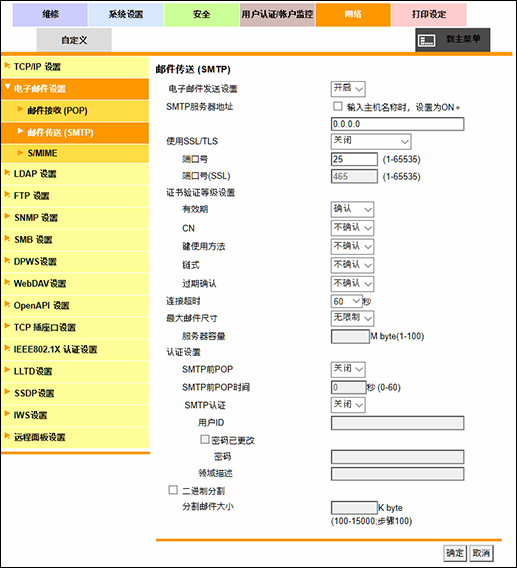The image size is (517, 568).
Task: Open 邮件接收 (POP) page
Action: (75, 110)
